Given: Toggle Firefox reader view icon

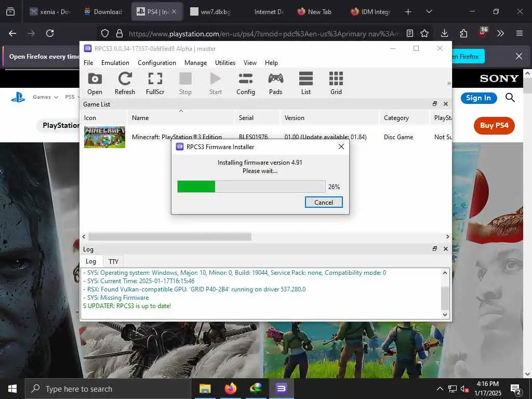Looking at the screenshot, I should [x=410, y=33].
